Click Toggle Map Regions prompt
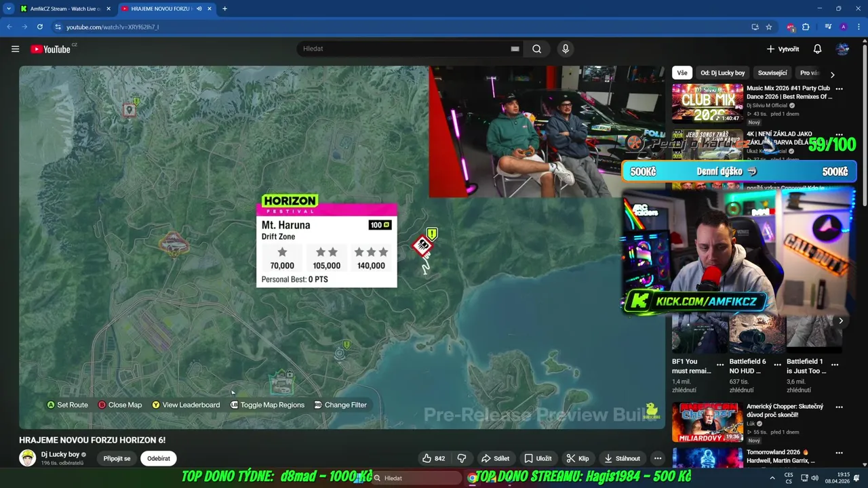Image resolution: width=868 pixels, height=488 pixels. (x=267, y=405)
